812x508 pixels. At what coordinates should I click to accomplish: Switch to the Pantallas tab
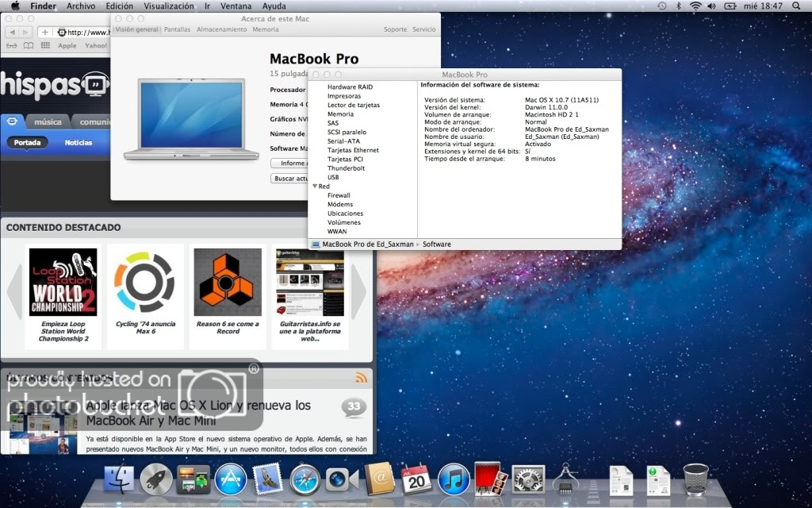pos(177,29)
